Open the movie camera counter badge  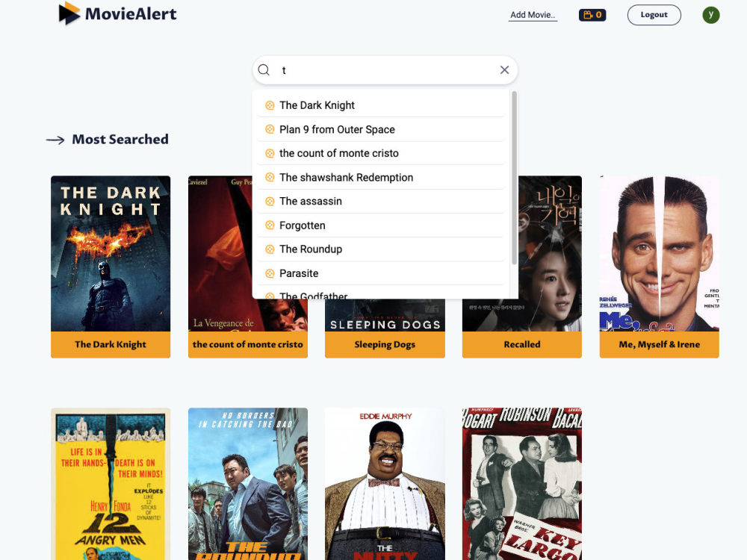coord(592,15)
